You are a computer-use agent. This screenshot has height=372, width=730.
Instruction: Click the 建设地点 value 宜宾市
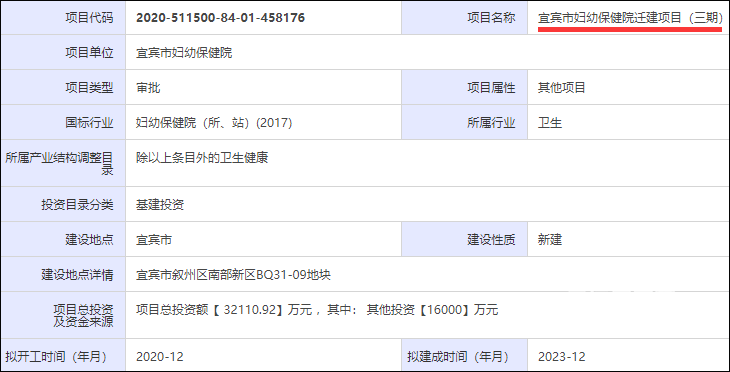154,240
